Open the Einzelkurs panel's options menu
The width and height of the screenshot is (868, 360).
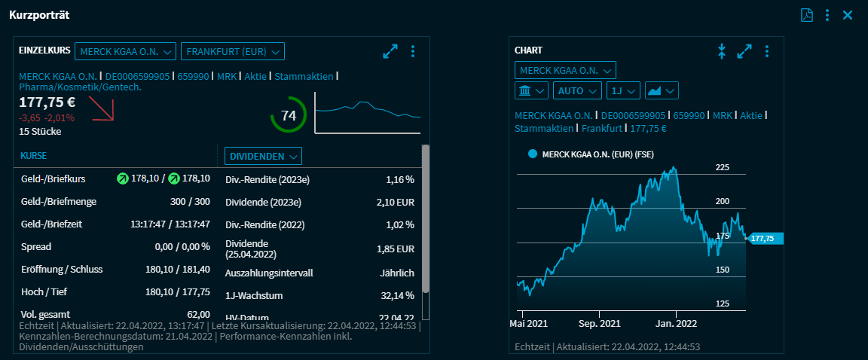click(412, 51)
